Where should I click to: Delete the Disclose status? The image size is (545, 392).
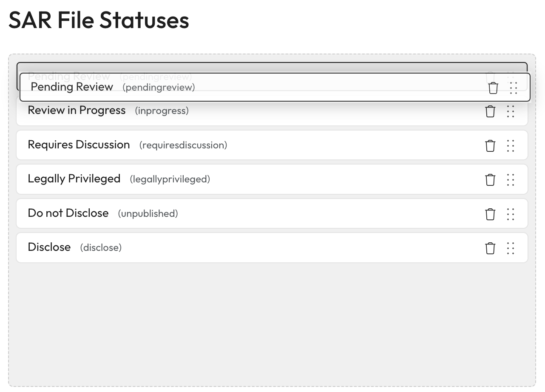(x=490, y=248)
